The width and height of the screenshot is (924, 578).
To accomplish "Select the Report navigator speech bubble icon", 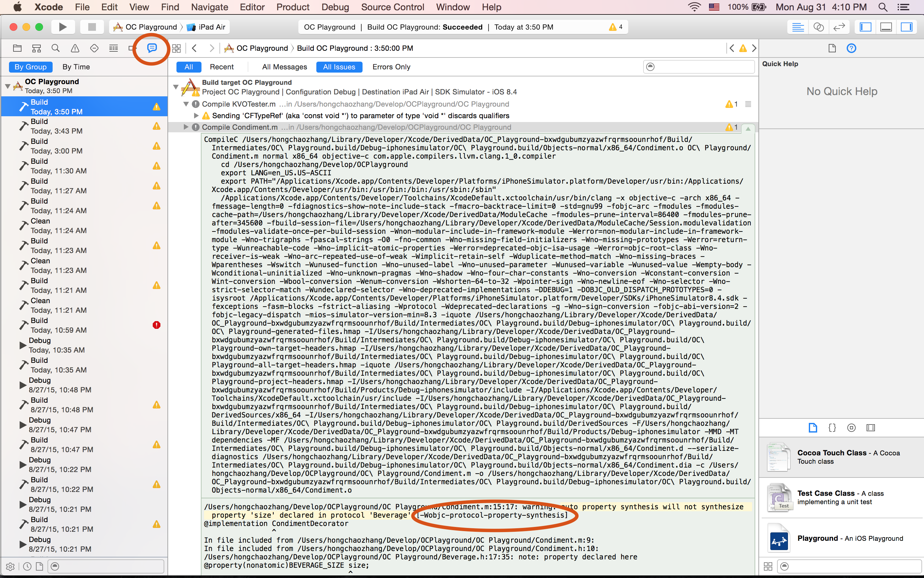I will (x=152, y=48).
